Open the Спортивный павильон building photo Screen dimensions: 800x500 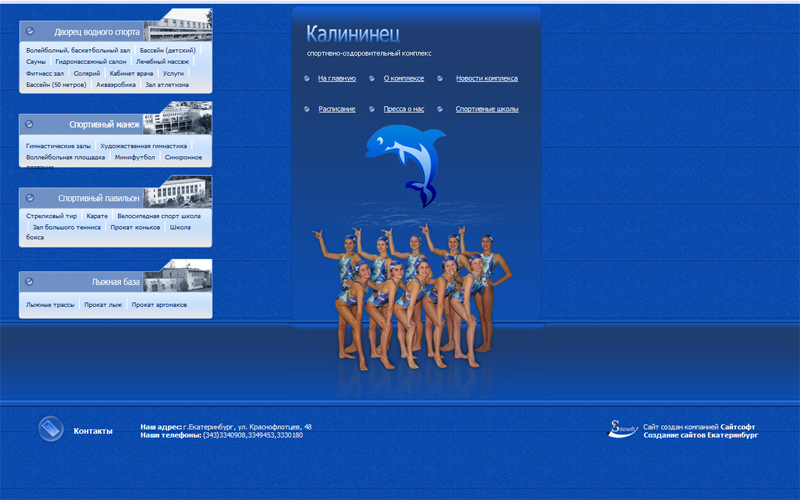178,192
